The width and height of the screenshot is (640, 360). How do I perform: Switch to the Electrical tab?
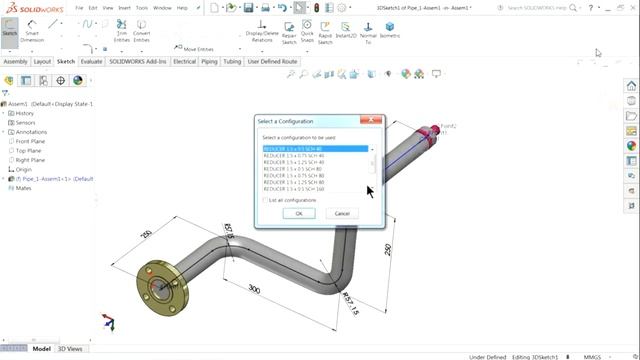[x=184, y=62]
